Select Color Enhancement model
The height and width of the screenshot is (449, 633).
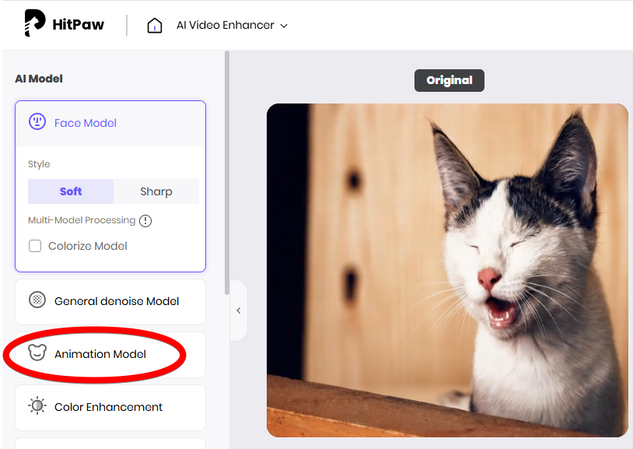coord(110,407)
